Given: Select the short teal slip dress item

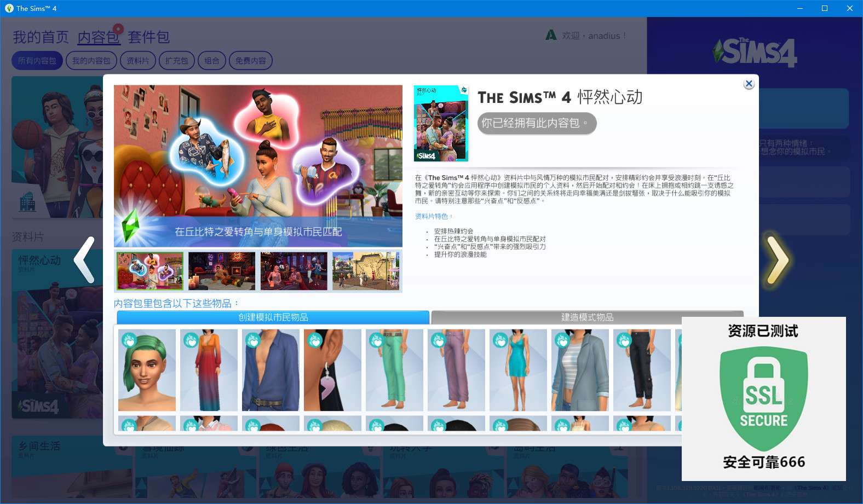Looking at the screenshot, I should (518, 370).
